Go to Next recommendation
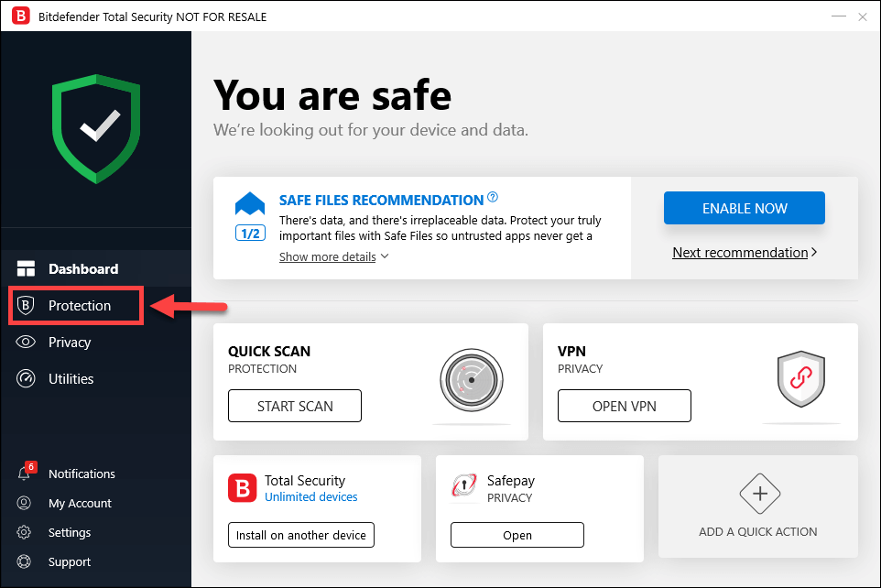This screenshot has height=588, width=881. (x=744, y=252)
